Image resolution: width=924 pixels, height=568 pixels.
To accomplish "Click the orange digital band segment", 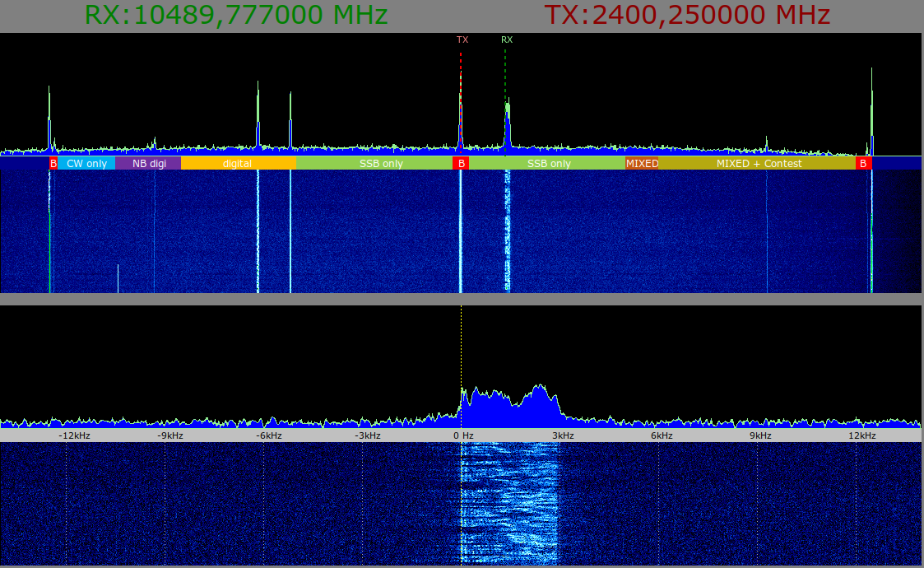I will coord(238,163).
